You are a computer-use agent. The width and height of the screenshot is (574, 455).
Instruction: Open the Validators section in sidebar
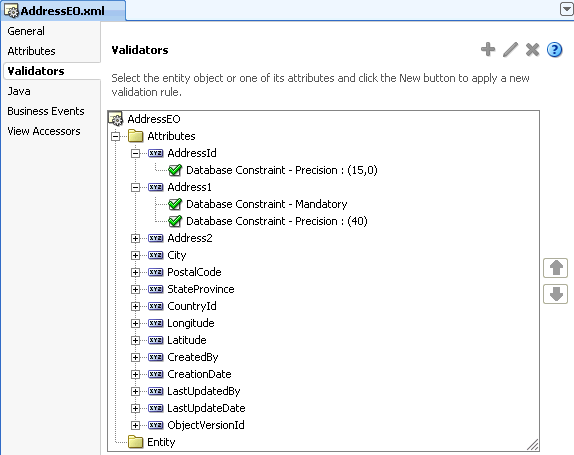36,71
